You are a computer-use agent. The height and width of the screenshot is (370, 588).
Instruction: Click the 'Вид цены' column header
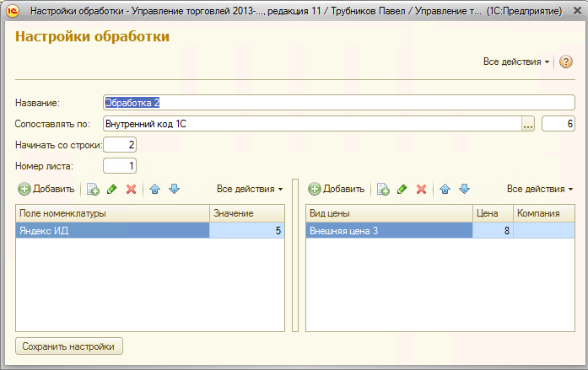click(388, 213)
